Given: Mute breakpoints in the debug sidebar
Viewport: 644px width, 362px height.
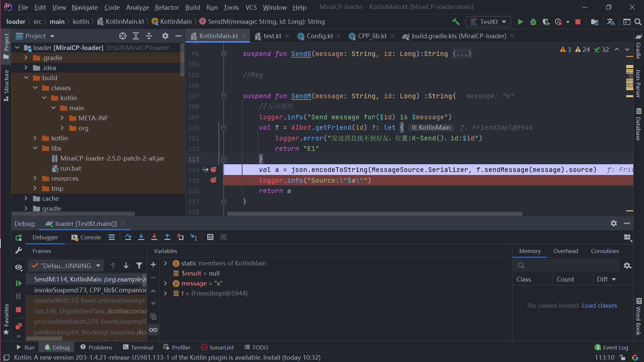Looking at the screenshot, I should [18, 326].
